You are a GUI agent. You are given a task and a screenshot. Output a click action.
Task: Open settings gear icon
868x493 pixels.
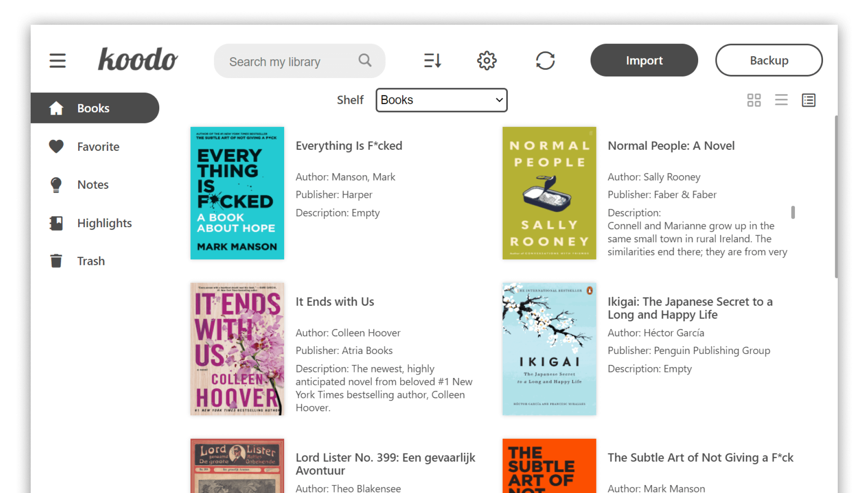click(487, 60)
